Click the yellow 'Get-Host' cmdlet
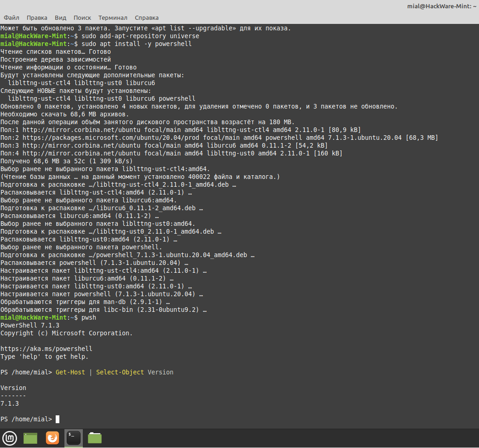Screen dimensions: 479x448 (70, 372)
